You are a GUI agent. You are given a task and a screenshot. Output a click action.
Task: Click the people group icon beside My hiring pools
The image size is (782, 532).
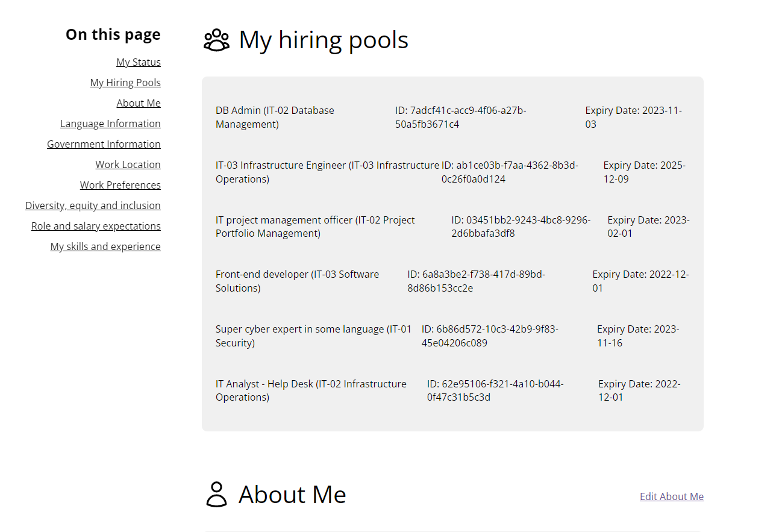tap(217, 39)
